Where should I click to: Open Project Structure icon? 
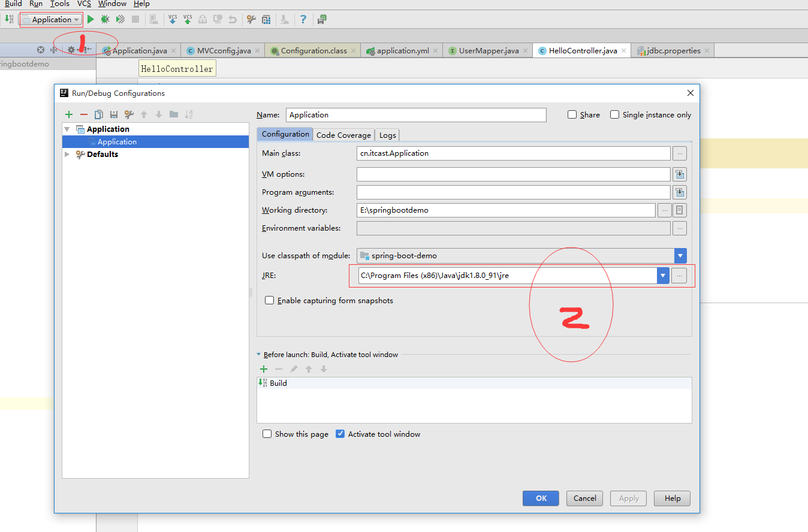coord(266,19)
